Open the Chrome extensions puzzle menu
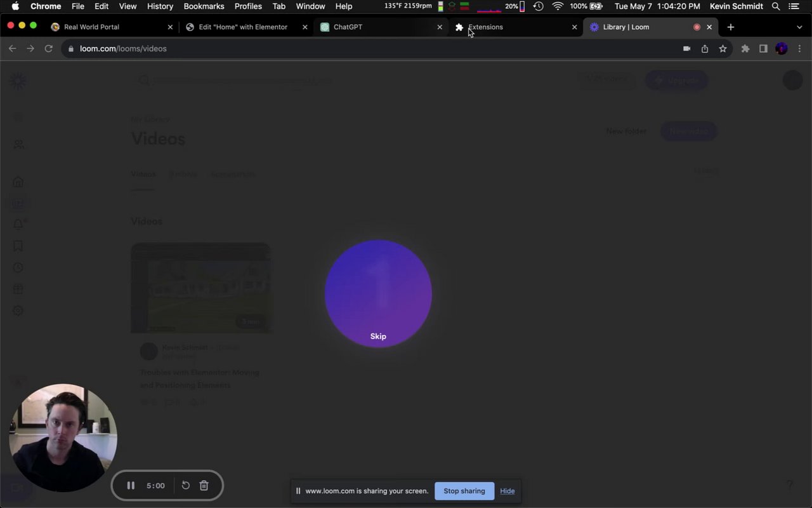812x508 pixels. tap(745, 48)
